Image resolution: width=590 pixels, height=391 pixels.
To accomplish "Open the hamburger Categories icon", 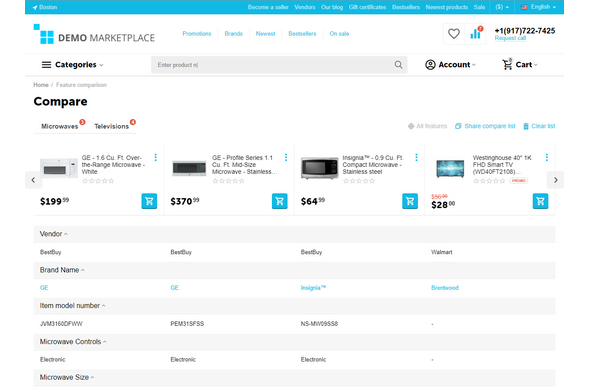I will click(x=46, y=65).
